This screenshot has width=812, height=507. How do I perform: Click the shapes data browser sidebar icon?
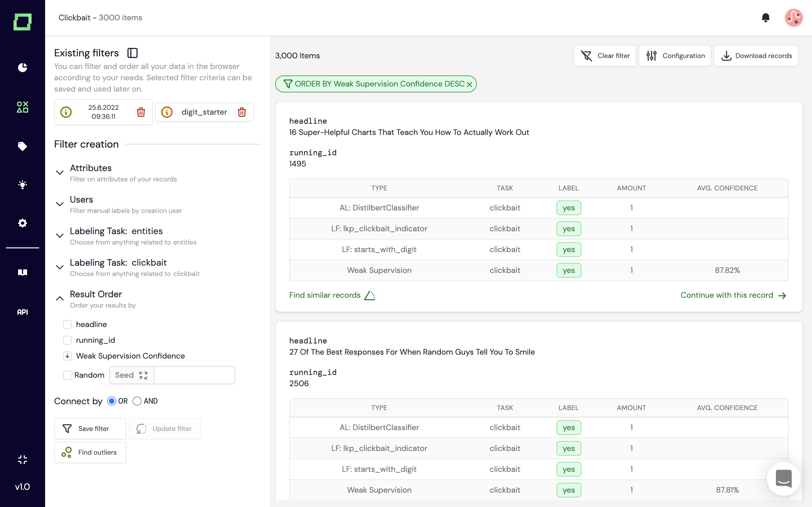pos(23,107)
